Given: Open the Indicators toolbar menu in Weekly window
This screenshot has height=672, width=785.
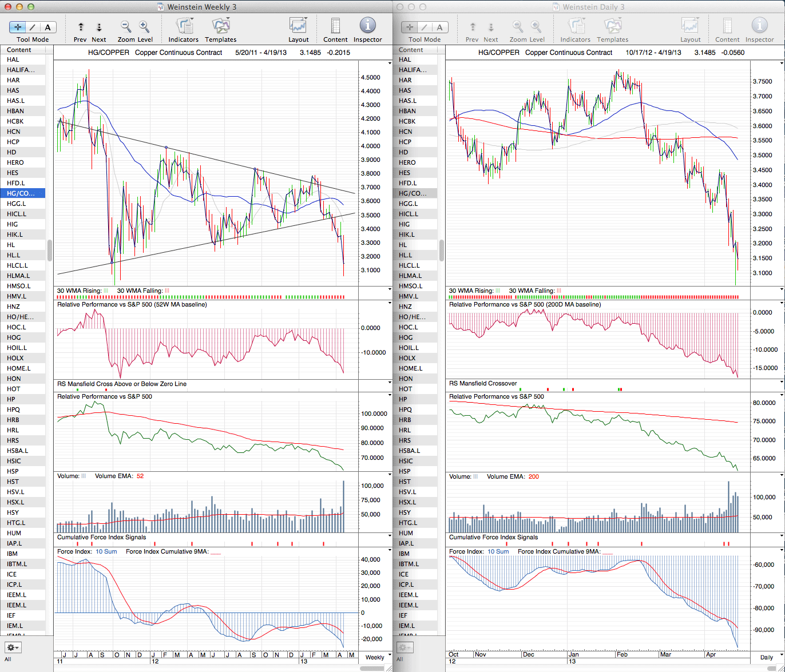Looking at the screenshot, I should (x=184, y=26).
